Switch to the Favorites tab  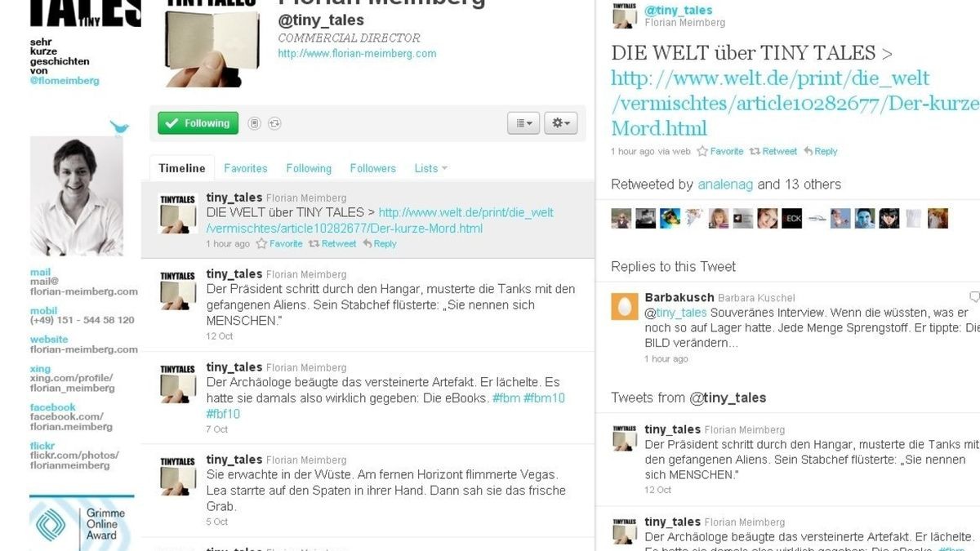coord(245,168)
